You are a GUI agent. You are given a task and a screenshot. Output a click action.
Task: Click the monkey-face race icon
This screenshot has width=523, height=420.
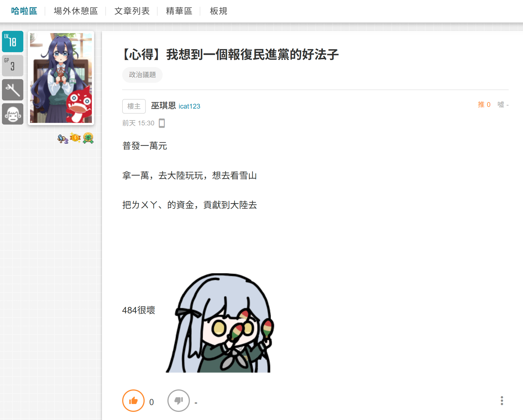pos(13,114)
